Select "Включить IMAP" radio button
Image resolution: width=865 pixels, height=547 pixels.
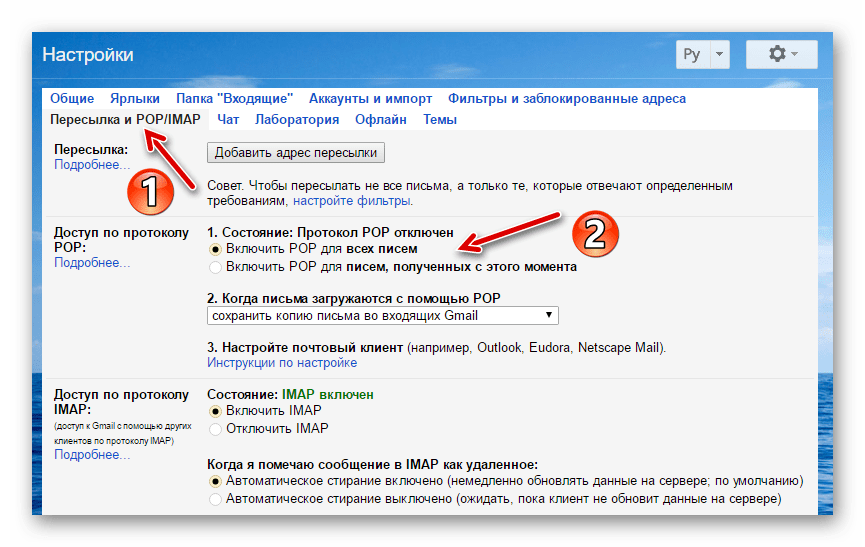coord(215,411)
